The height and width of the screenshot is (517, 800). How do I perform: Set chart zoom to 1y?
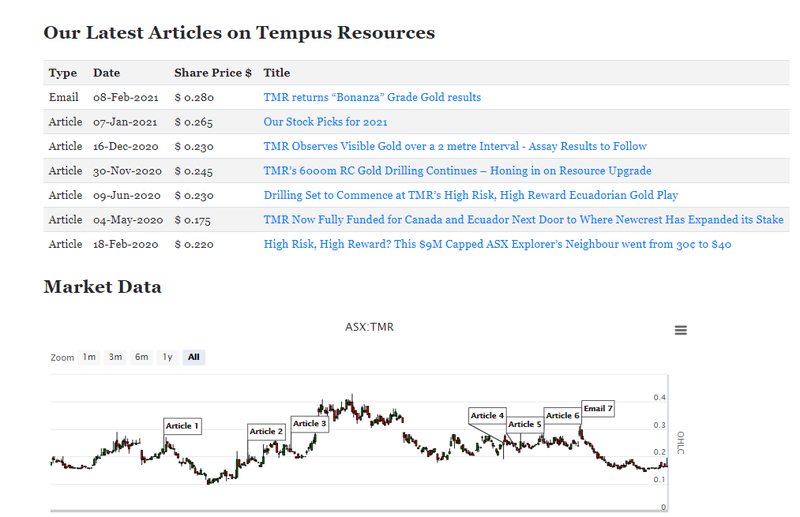[x=167, y=357]
